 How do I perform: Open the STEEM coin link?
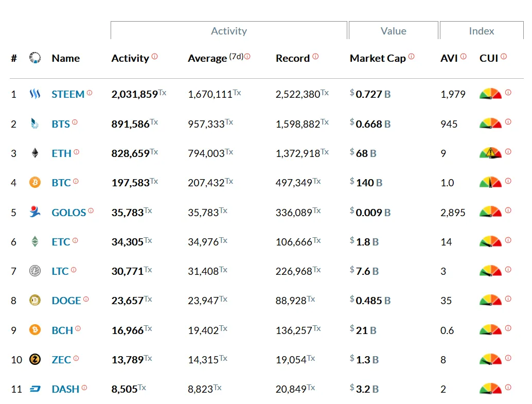point(68,94)
